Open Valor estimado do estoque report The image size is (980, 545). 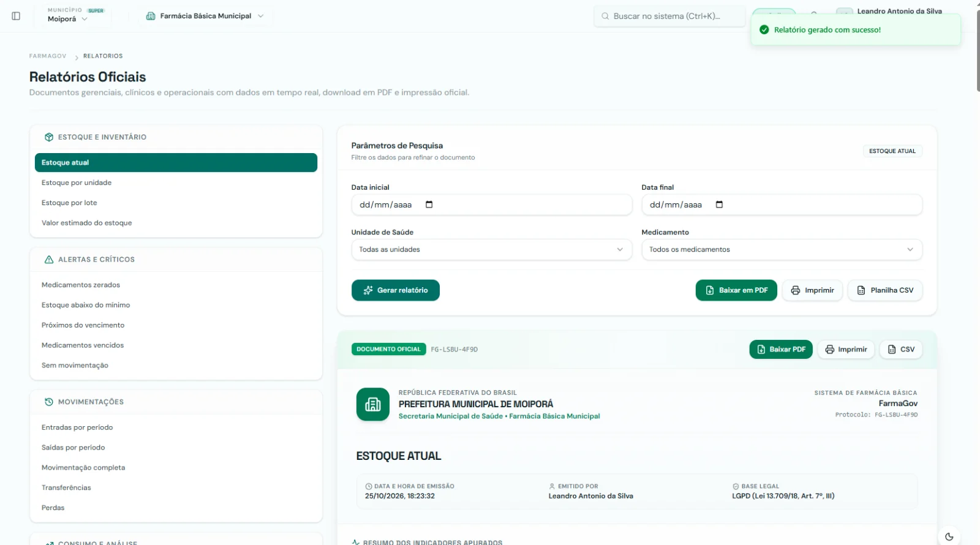176,223
